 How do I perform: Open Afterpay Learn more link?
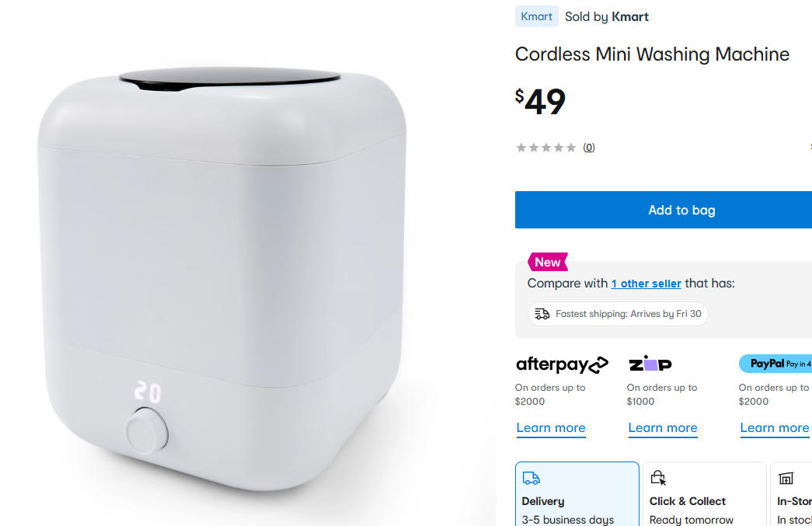coord(550,428)
